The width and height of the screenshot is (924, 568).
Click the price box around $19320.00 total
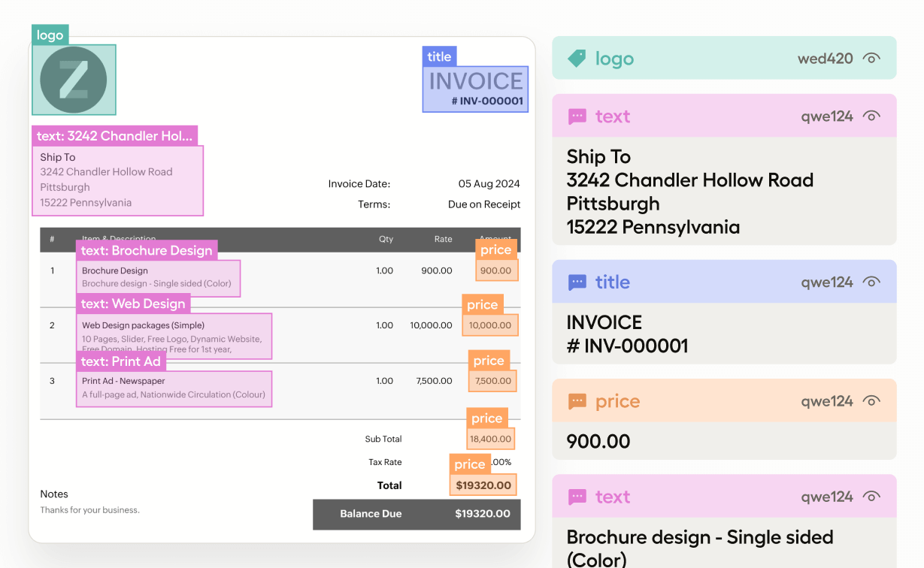(483, 485)
